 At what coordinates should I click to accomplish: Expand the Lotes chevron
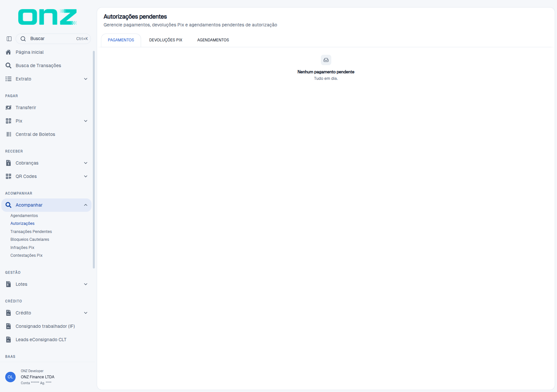86,284
